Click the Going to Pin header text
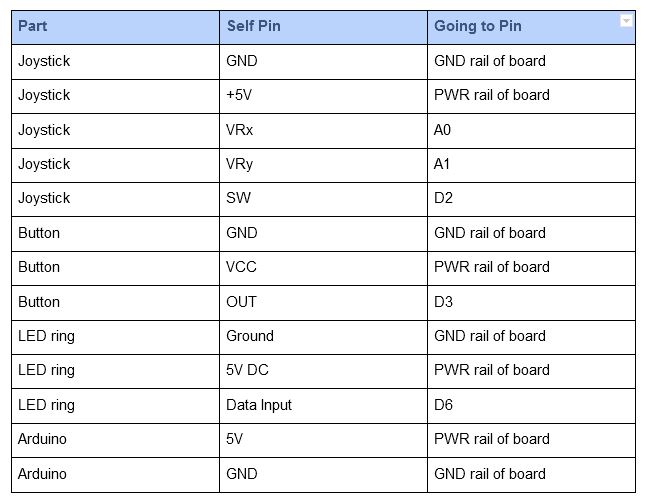The height and width of the screenshot is (500, 646). pyautogui.click(x=477, y=26)
